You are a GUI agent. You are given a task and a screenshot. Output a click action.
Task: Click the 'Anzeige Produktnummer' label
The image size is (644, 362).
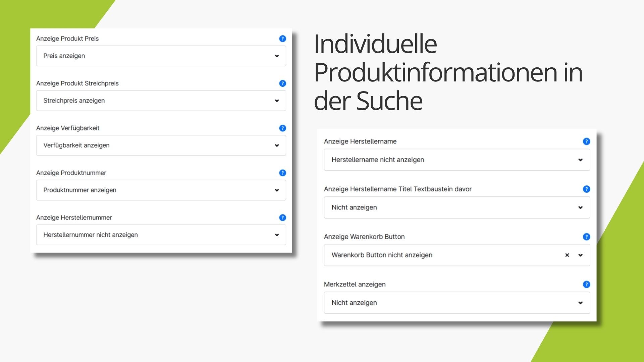[x=71, y=173]
